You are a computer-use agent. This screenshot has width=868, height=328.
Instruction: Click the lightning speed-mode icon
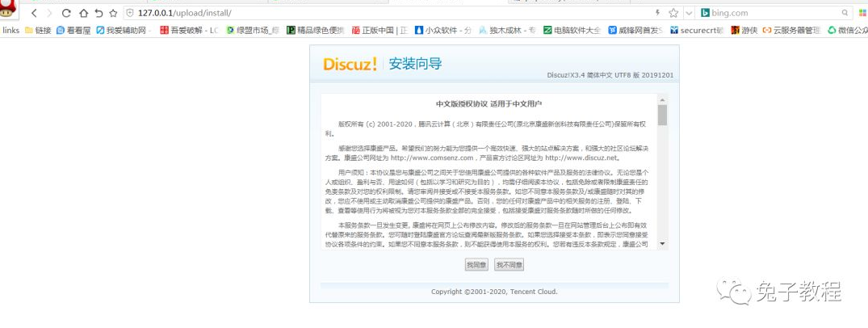(x=657, y=12)
